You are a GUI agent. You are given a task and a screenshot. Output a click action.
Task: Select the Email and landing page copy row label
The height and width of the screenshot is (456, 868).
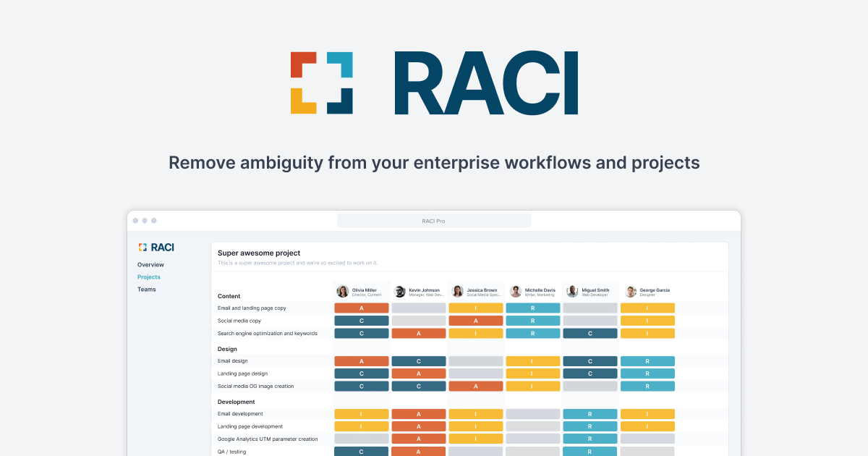coord(252,308)
